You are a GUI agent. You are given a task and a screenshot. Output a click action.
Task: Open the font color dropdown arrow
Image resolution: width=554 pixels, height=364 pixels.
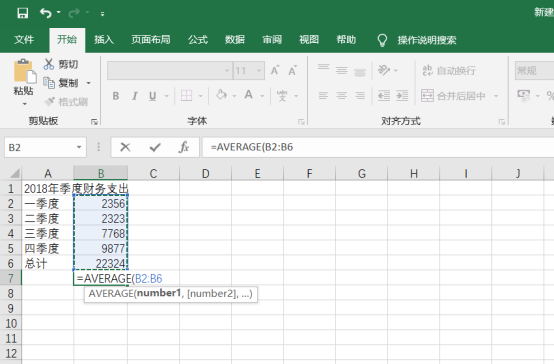pyautogui.click(x=262, y=96)
